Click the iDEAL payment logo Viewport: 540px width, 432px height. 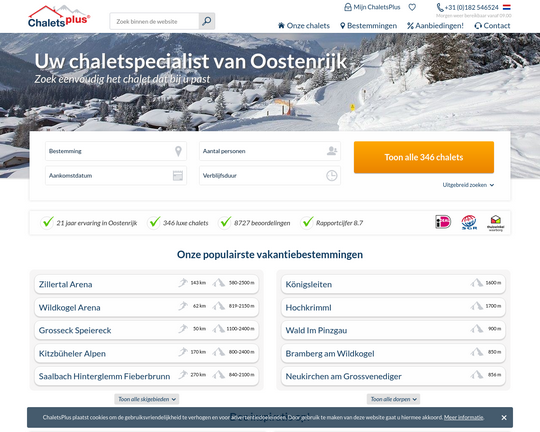click(x=443, y=222)
